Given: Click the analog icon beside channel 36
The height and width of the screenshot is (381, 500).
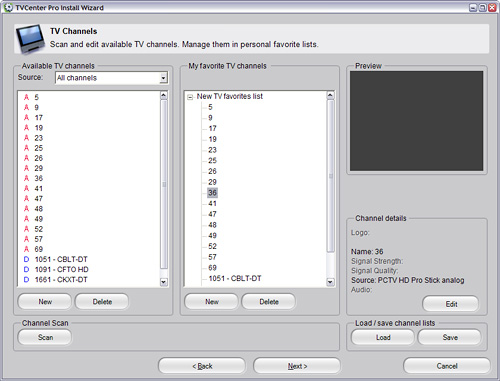Looking at the screenshot, I should point(26,178).
